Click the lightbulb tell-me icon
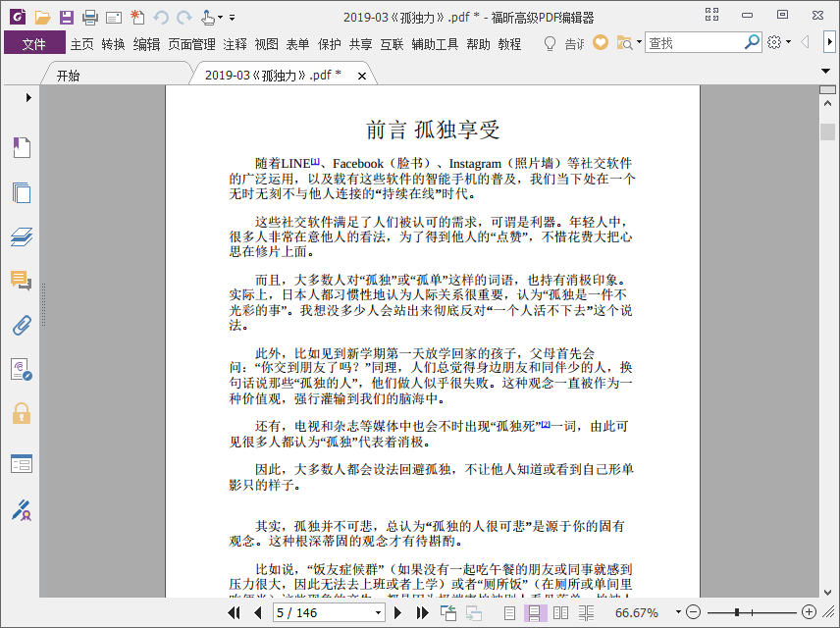 point(550,43)
